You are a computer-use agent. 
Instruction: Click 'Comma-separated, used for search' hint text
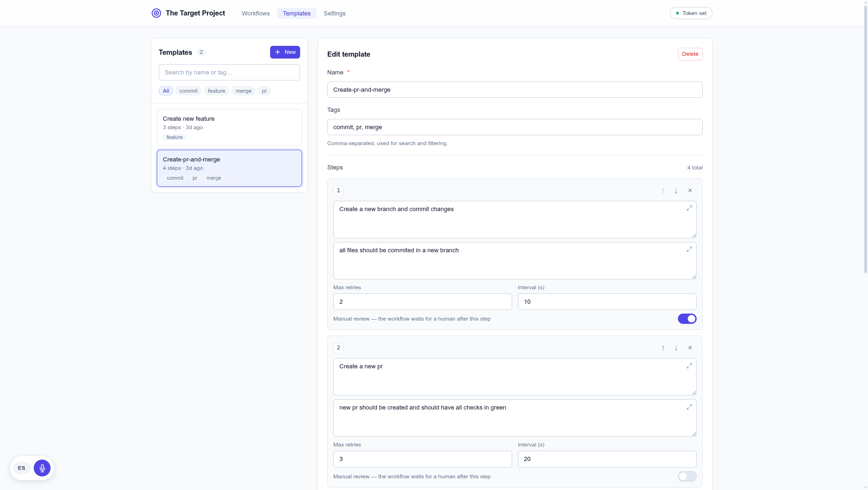click(387, 143)
